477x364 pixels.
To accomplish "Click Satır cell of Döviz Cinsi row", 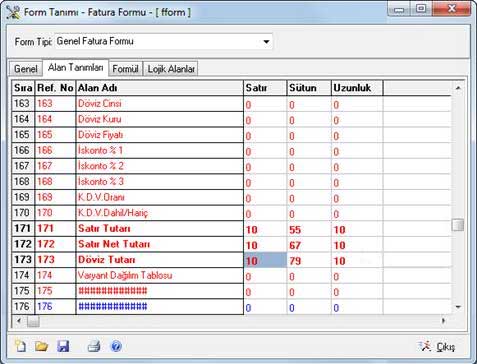I will coord(265,104).
